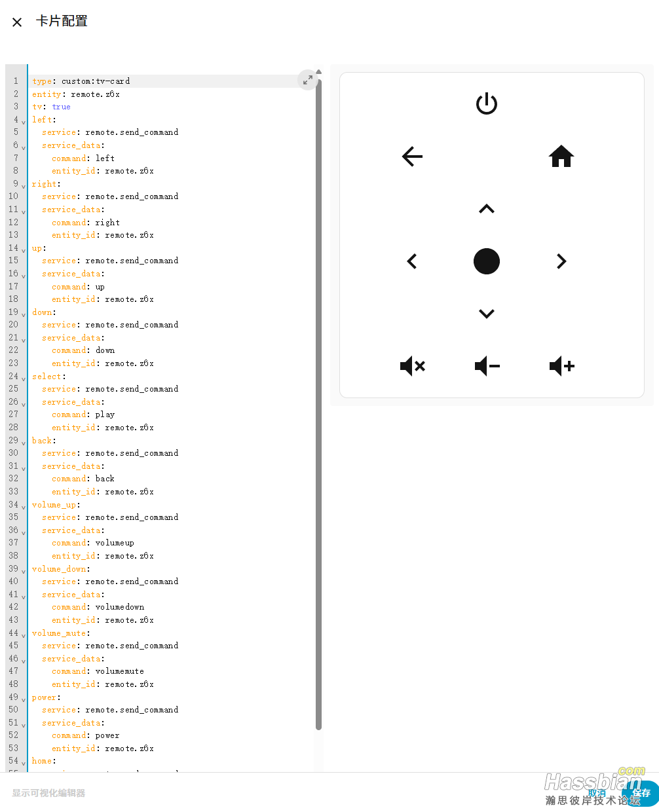
Task: Expand the code editor to fullscreen
Action: tap(307, 79)
